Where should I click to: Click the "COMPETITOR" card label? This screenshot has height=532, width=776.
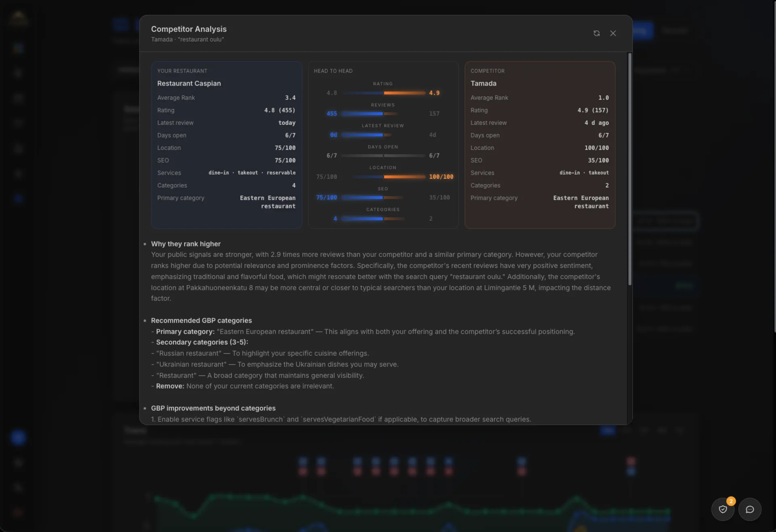tap(487, 71)
